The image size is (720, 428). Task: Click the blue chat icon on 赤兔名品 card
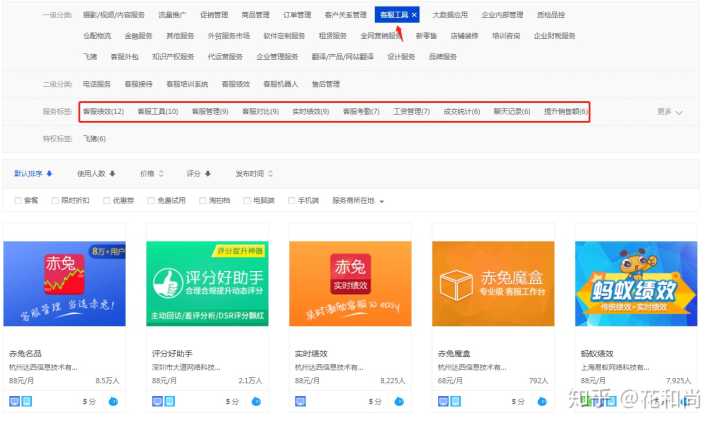pyautogui.click(x=113, y=401)
